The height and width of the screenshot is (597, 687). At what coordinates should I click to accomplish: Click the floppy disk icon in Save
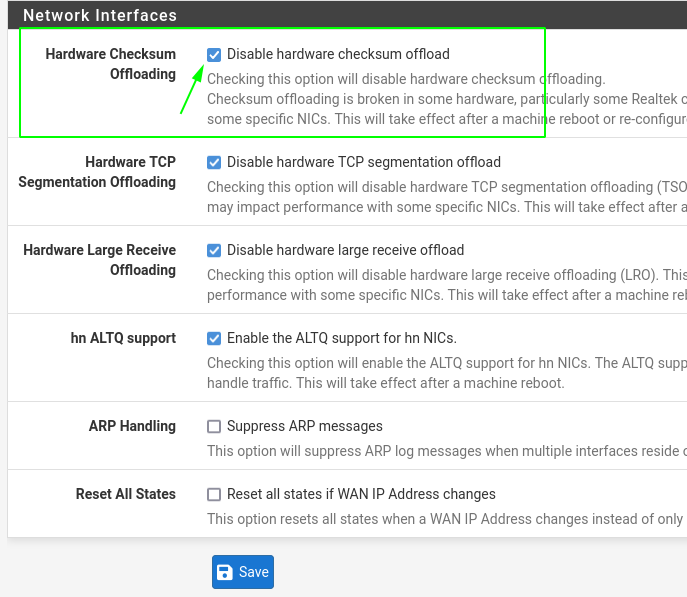225,572
